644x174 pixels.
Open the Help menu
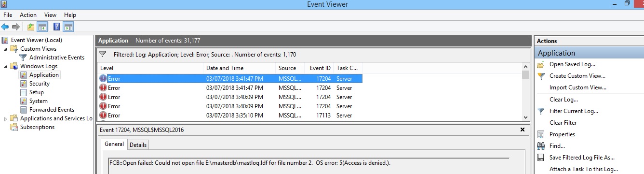coord(70,15)
